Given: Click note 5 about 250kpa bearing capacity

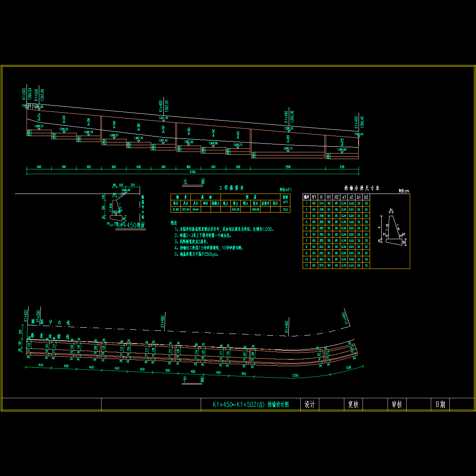Looking at the screenshot, I should [x=197, y=254].
